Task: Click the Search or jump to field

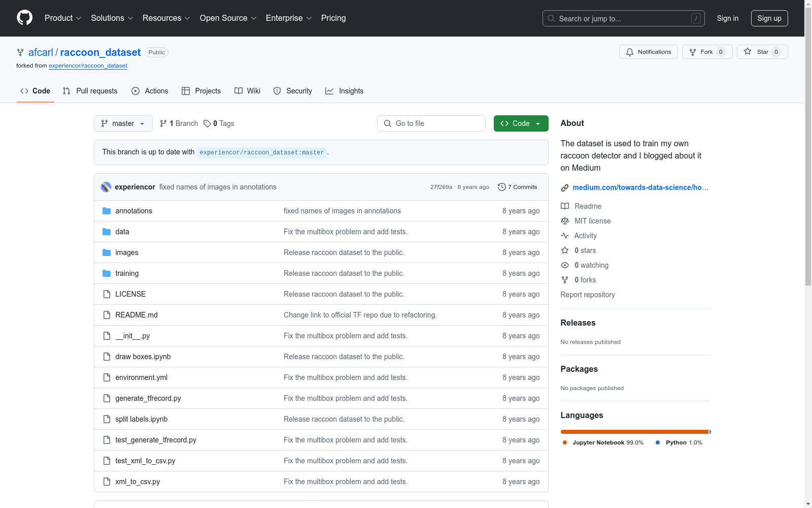Action: tap(624, 18)
